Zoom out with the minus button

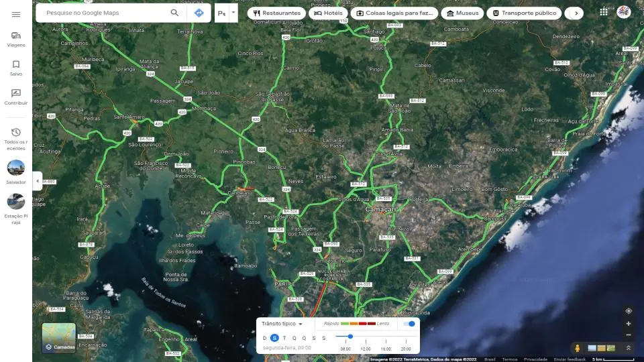pyautogui.click(x=629, y=335)
